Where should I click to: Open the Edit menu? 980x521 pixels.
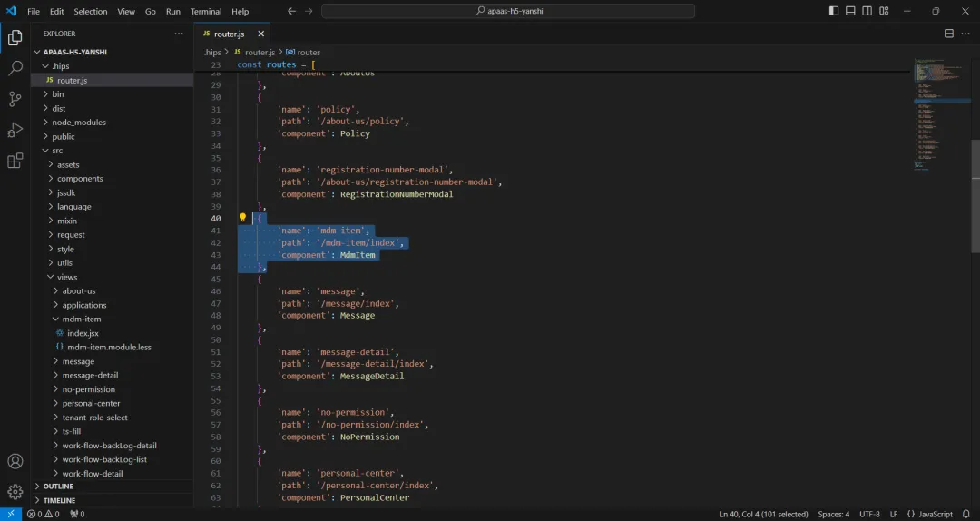57,11
